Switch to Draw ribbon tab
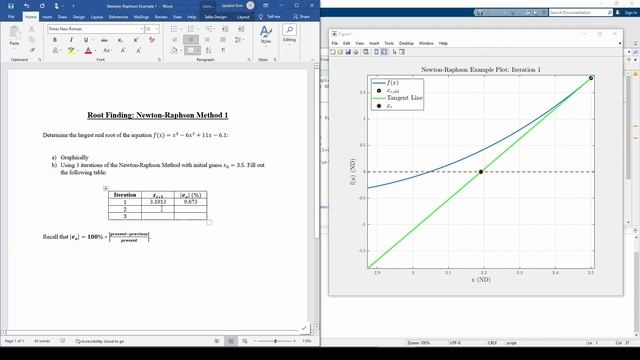The height and width of the screenshot is (360, 640). pos(62,17)
